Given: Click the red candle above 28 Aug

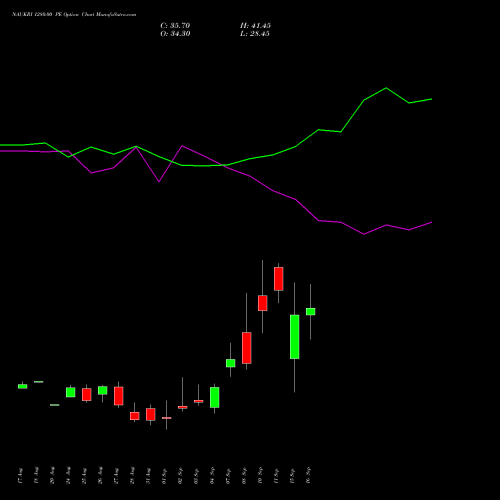Looking at the screenshot, I should tap(135, 416).
